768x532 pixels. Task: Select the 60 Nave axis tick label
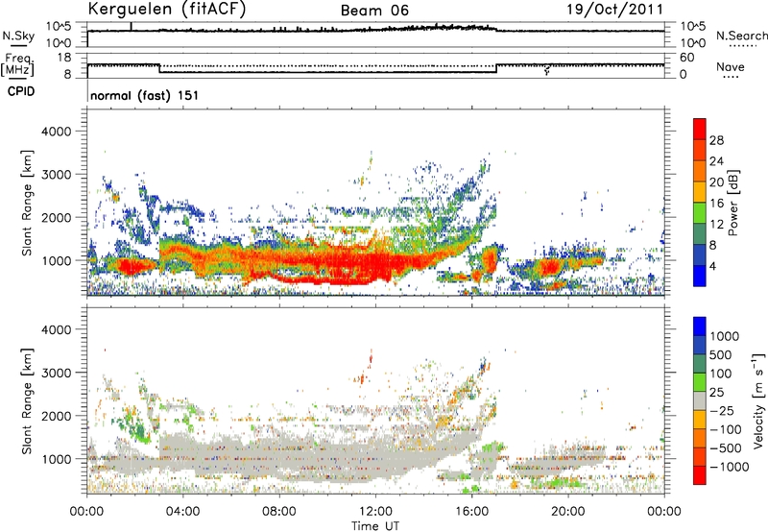686,58
